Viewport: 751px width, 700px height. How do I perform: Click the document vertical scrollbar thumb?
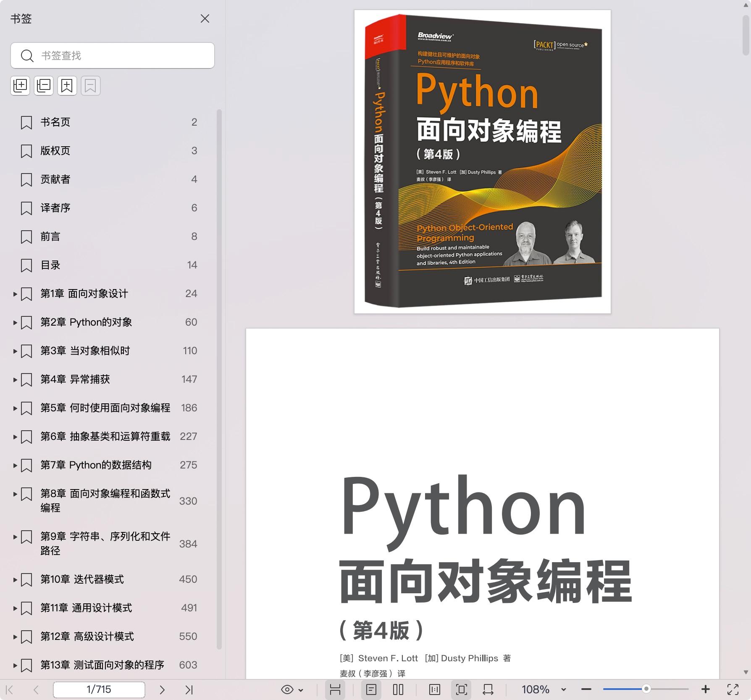(x=746, y=35)
